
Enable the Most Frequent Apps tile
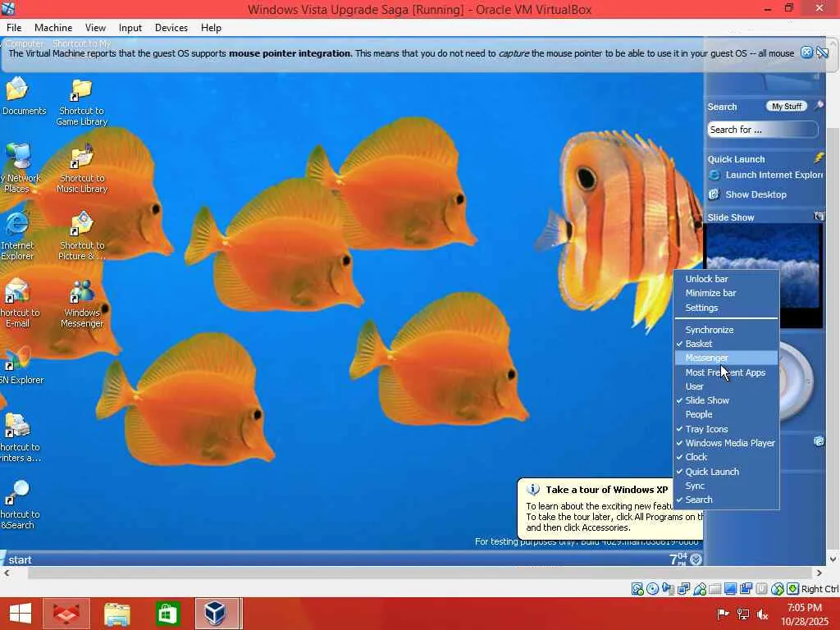coord(727,372)
